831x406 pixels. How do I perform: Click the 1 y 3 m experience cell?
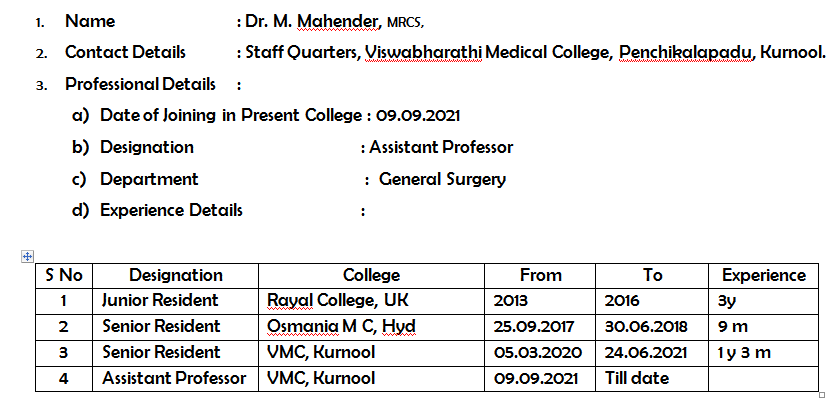(764, 353)
